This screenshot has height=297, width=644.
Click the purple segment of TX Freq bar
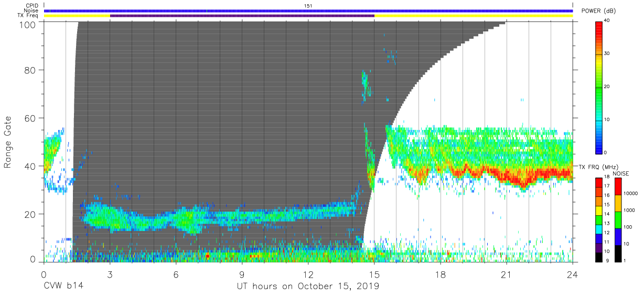pos(242,16)
